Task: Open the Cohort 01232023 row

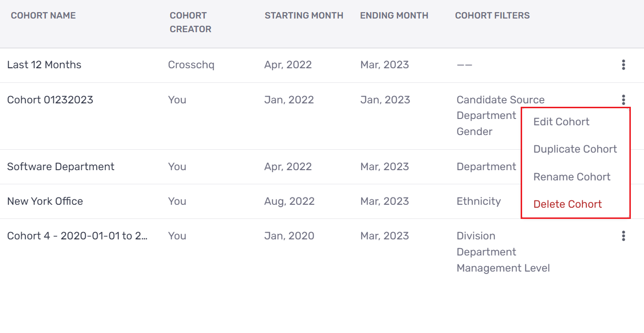Action: [50, 100]
